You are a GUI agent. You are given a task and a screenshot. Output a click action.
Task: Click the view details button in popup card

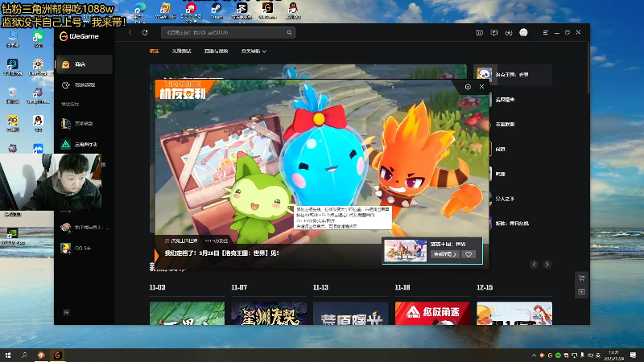445,254
